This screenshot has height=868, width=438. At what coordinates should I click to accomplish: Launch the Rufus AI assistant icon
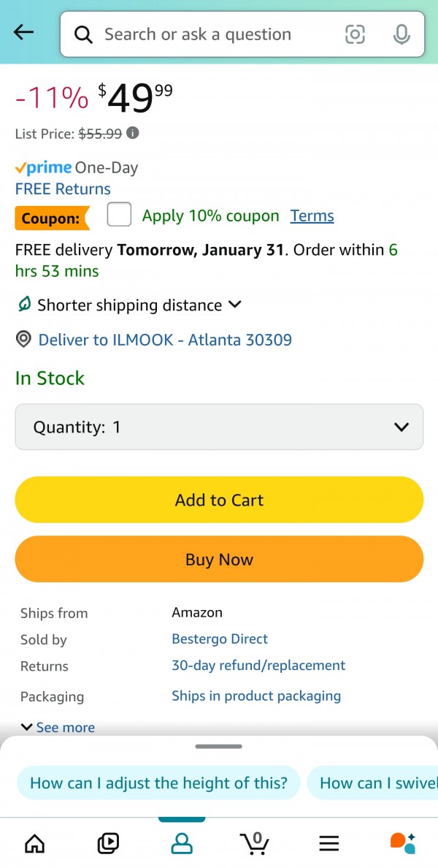(402, 843)
